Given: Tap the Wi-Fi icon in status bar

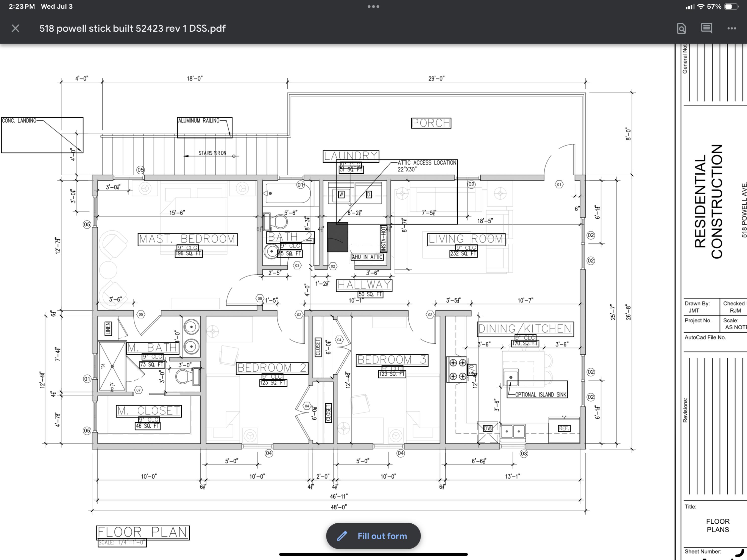Looking at the screenshot, I should 701,6.
